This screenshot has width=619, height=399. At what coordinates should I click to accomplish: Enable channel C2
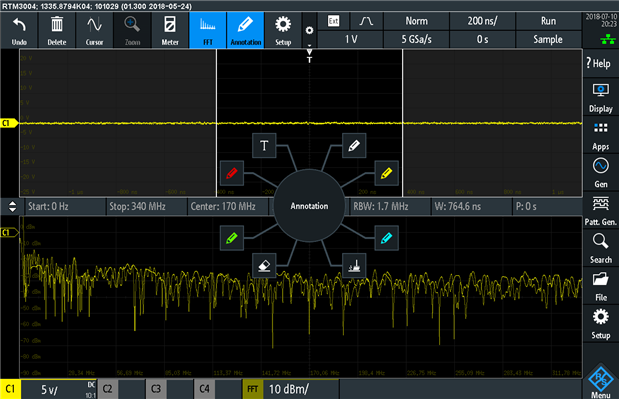click(107, 389)
